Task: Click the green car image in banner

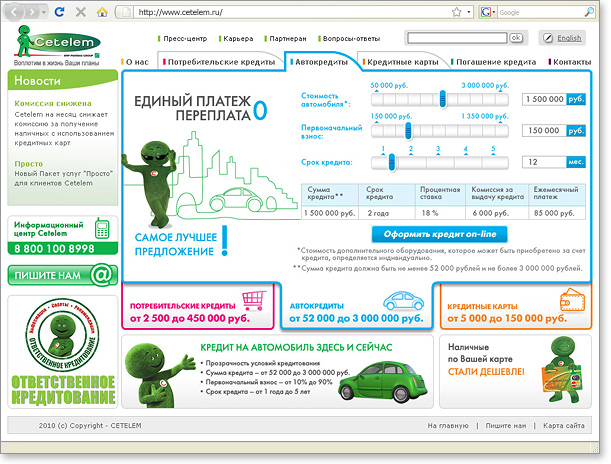Action: point(384,381)
